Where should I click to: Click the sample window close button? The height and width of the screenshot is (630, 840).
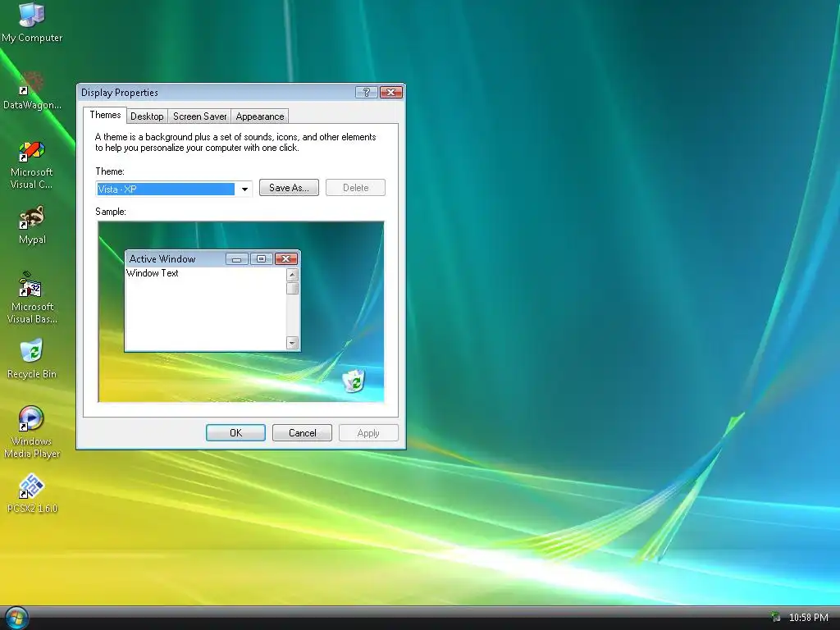[x=286, y=258]
